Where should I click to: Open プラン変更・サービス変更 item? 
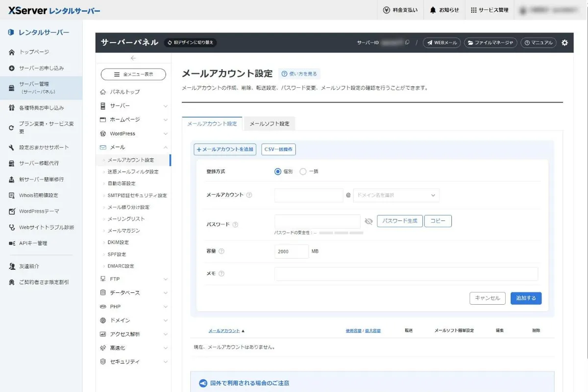[41, 128]
